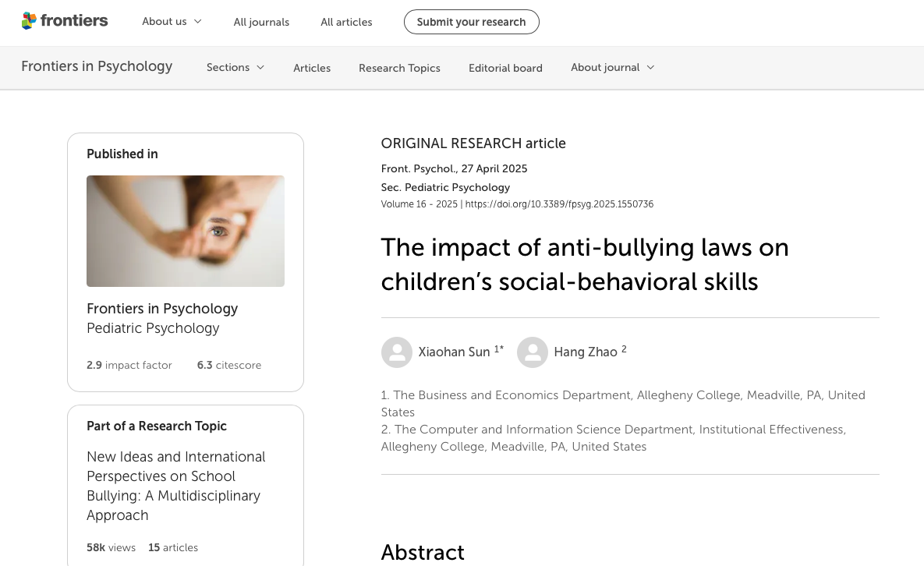Expand the About journal dropdown
This screenshot has height=566, width=924.
(613, 68)
